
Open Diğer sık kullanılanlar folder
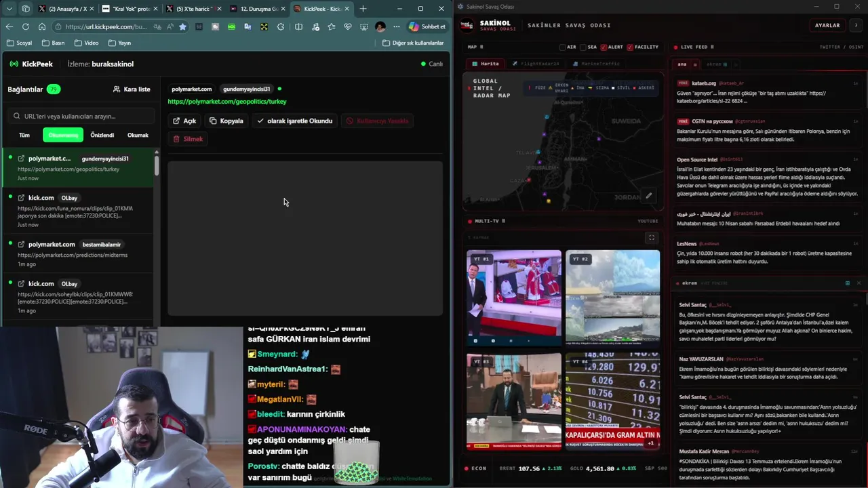click(x=413, y=43)
